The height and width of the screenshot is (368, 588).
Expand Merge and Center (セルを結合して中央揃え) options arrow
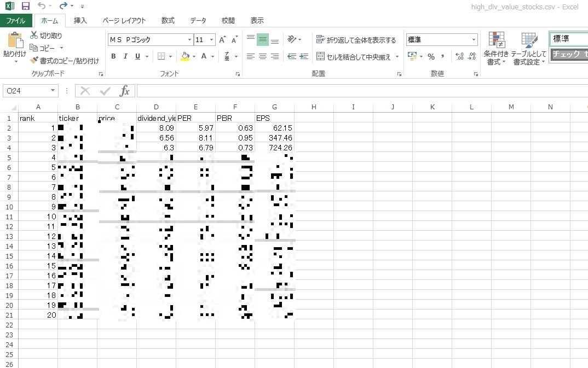[x=397, y=56]
